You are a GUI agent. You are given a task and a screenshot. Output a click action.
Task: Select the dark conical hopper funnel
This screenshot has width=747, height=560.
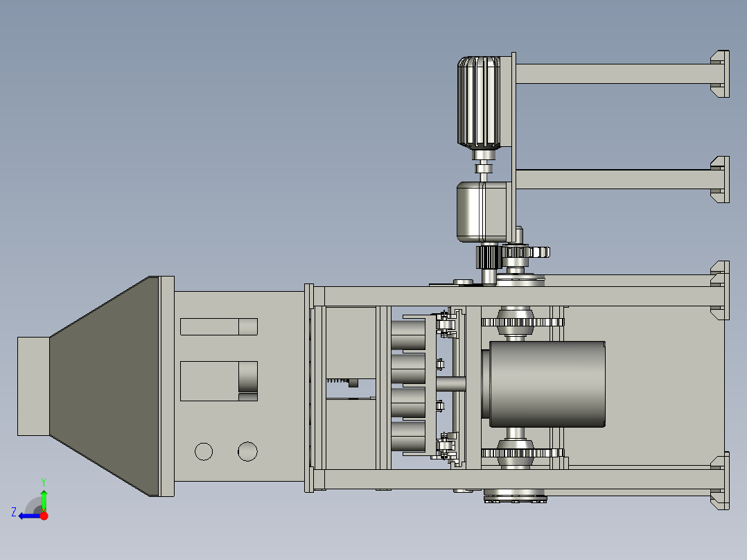(x=105, y=386)
